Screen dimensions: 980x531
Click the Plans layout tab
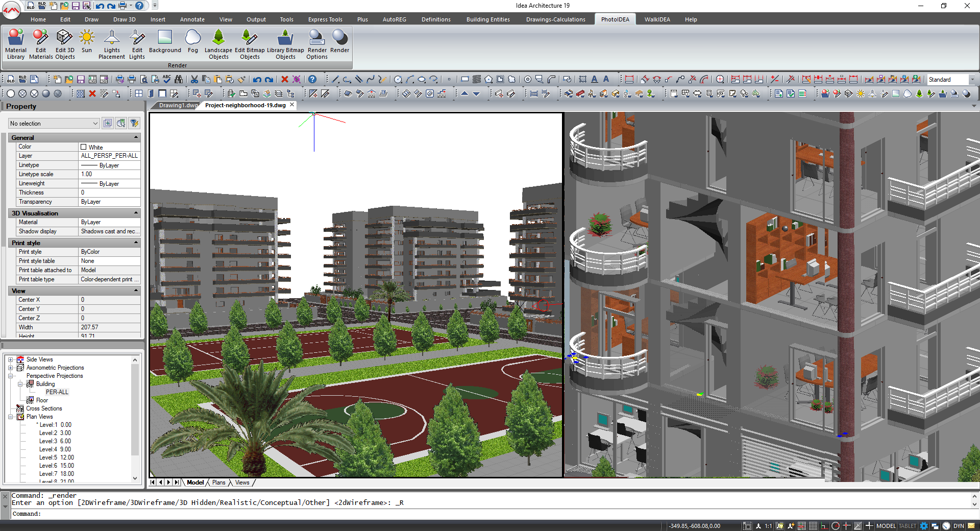pos(218,482)
